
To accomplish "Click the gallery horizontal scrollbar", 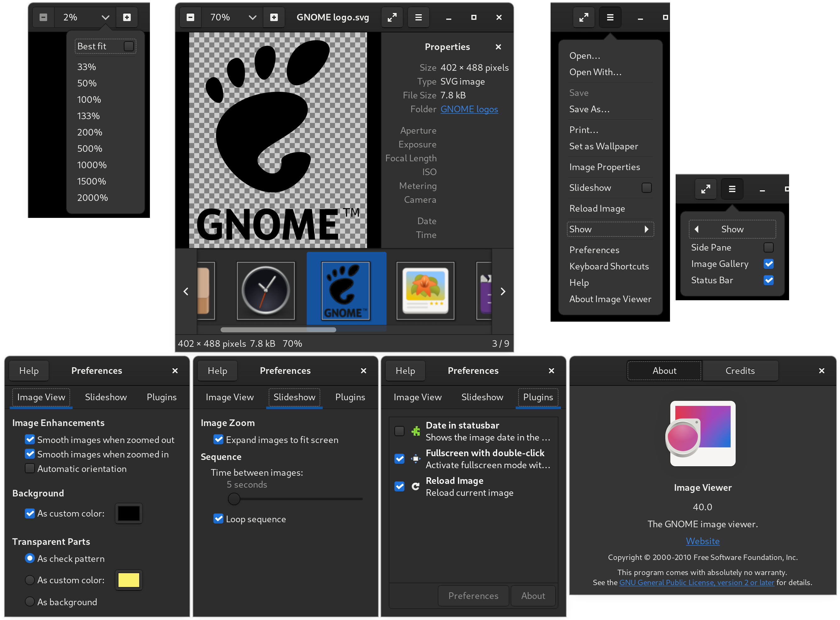I will coord(278,330).
